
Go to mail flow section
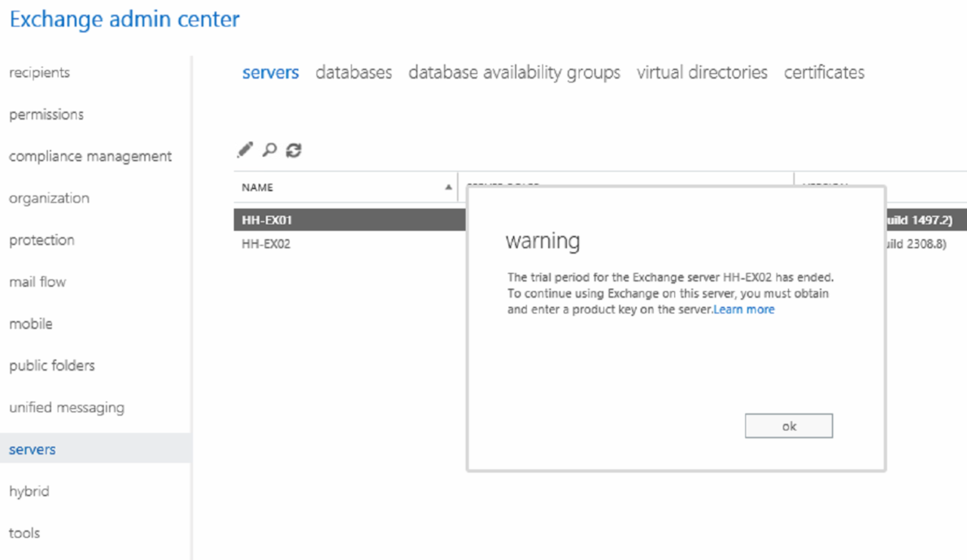click(37, 282)
